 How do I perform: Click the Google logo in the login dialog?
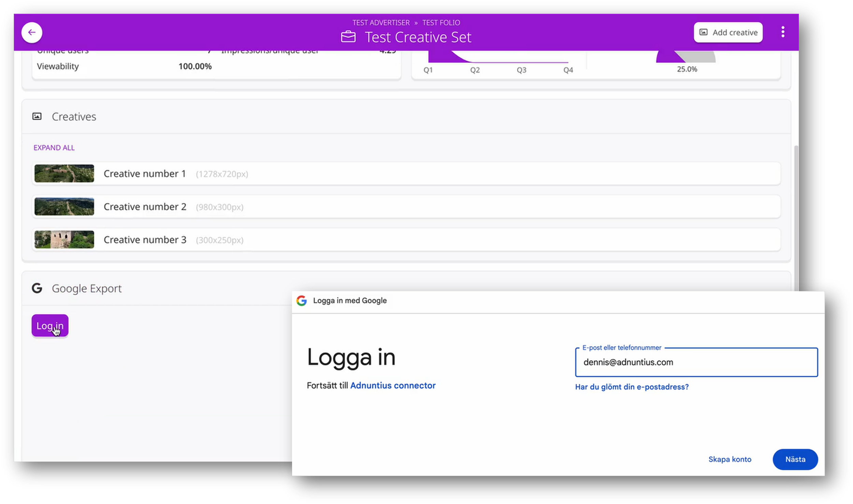pos(302,301)
